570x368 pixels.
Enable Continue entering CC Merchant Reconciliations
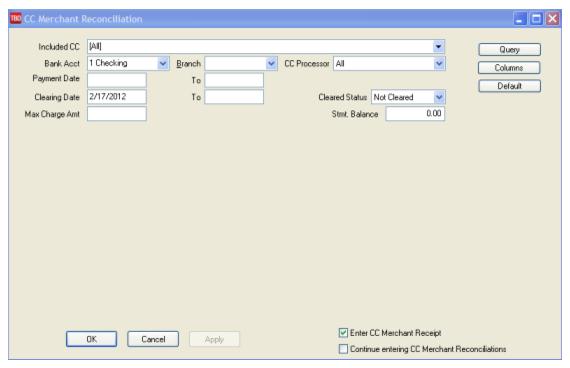click(x=343, y=349)
